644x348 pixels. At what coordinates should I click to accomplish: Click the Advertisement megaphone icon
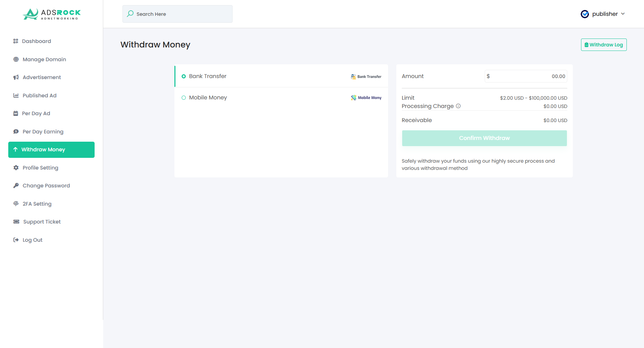(16, 77)
